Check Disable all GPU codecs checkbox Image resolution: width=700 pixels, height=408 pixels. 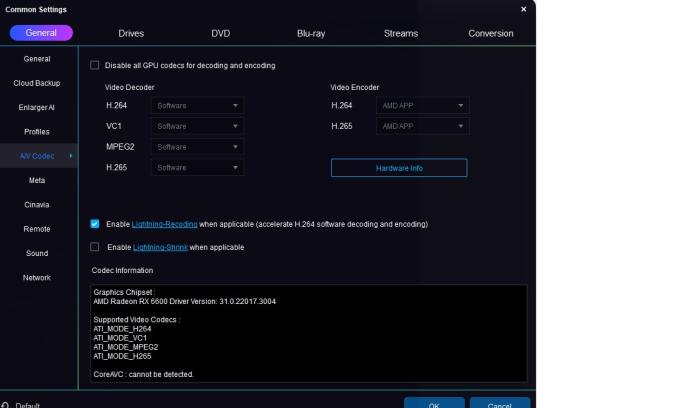(x=95, y=66)
